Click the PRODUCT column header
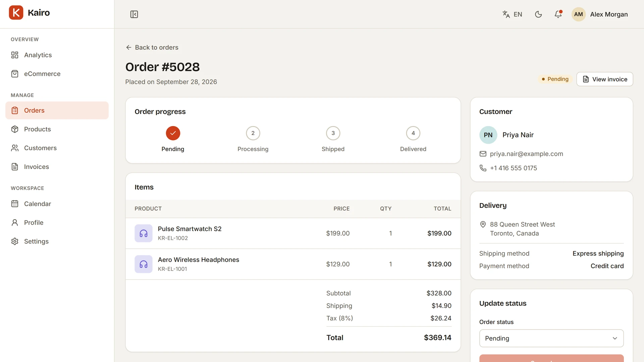This screenshot has width=644, height=362. [148, 209]
